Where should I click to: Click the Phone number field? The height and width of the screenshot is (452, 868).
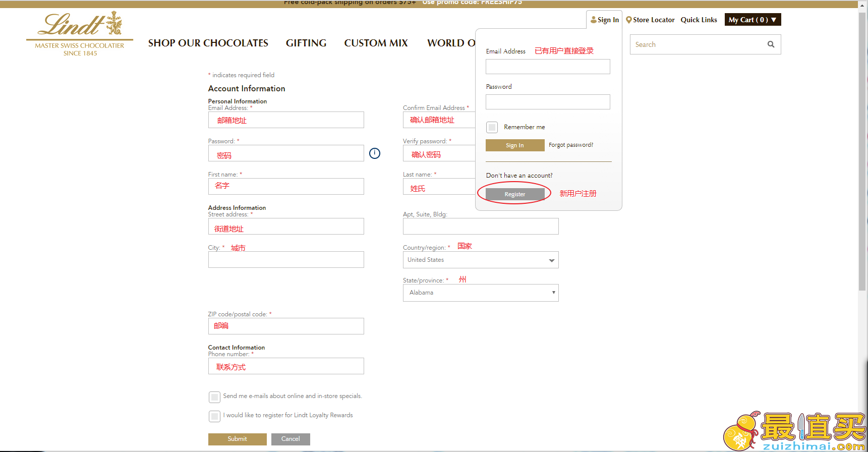point(286,366)
